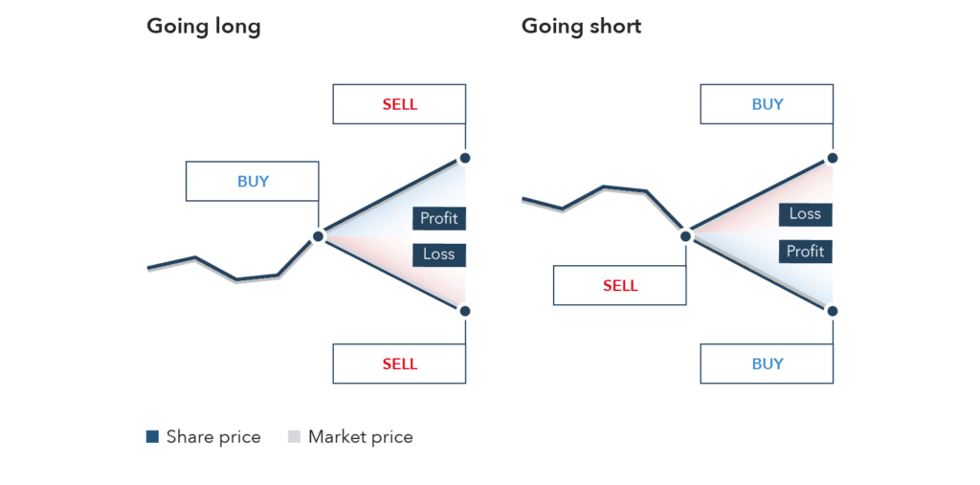The height and width of the screenshot is (485, 980).
Task: Click the lower endpoint dot in Going long
Action: tap(465, 311)
